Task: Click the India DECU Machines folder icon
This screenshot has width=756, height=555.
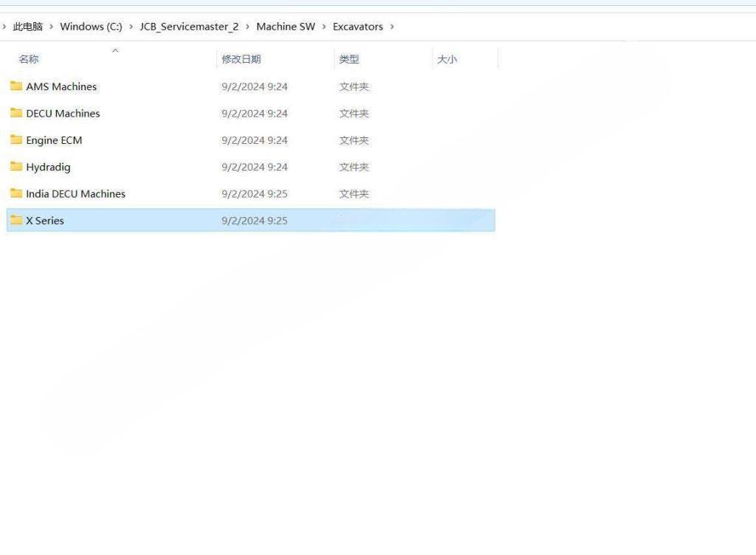Action: point(16,193)
